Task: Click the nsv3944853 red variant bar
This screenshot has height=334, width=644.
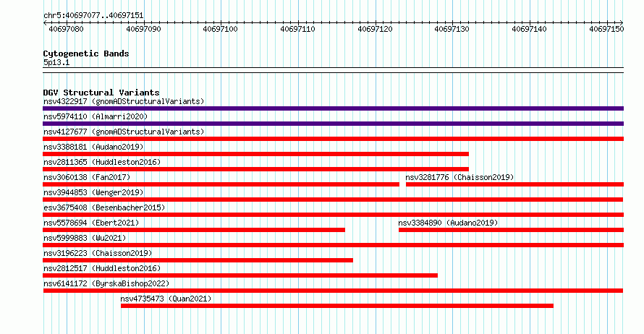Action: click(x=333, y=200)
